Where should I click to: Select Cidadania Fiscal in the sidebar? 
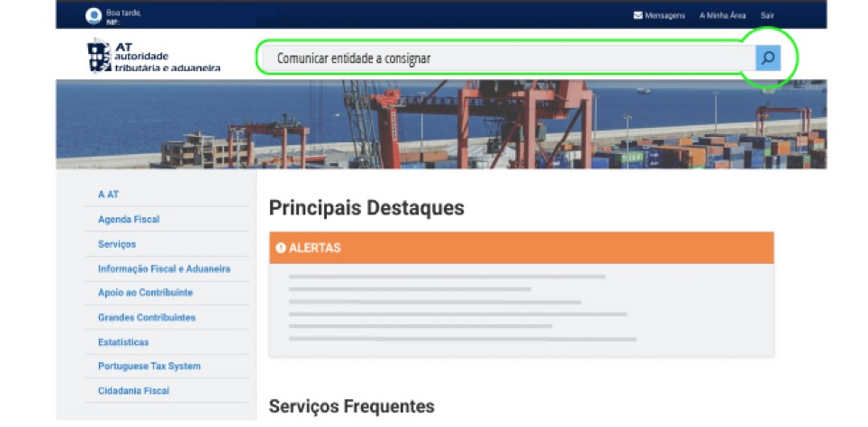pyautogui.click(x=133, y=391)
